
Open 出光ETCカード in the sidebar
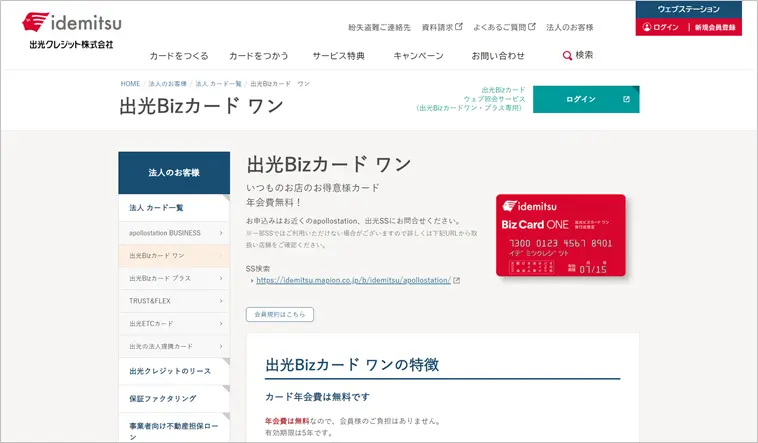coord(173,324)
